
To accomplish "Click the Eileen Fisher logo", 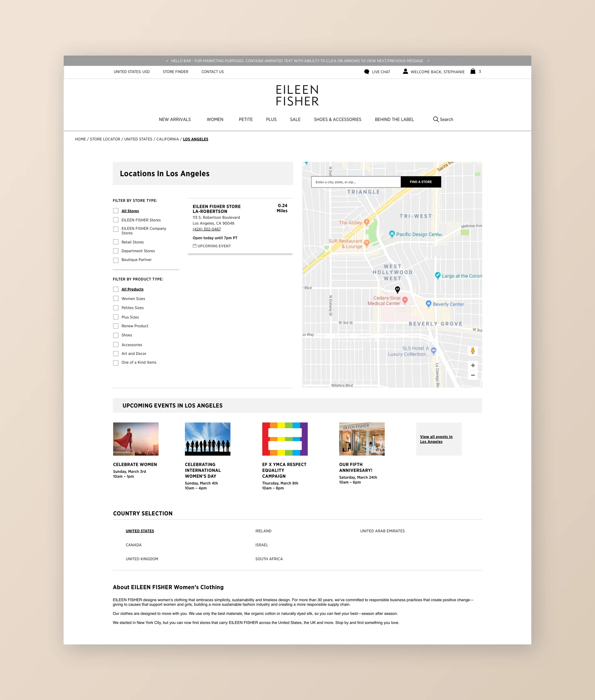I will click(x=297, y=95).
